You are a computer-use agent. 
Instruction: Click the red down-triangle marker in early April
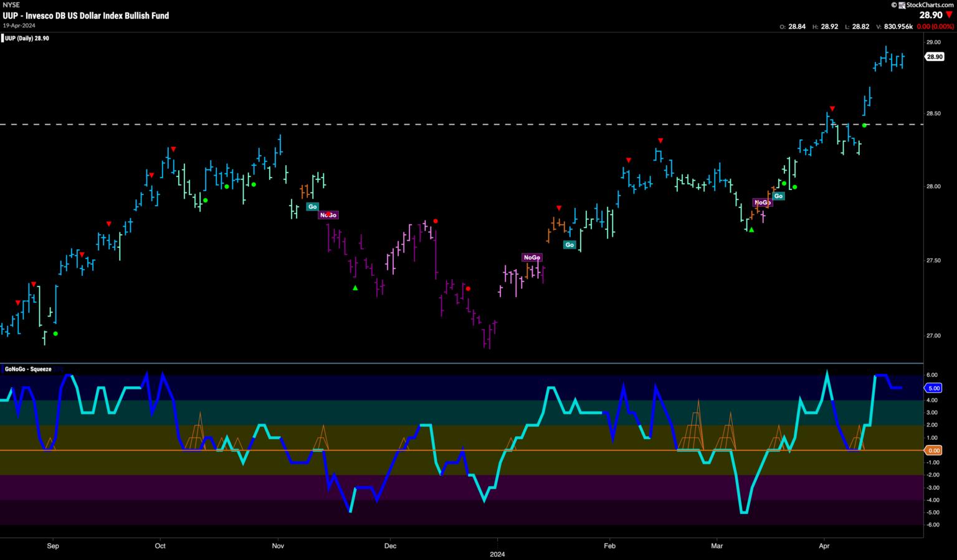[x=832, y=109]
